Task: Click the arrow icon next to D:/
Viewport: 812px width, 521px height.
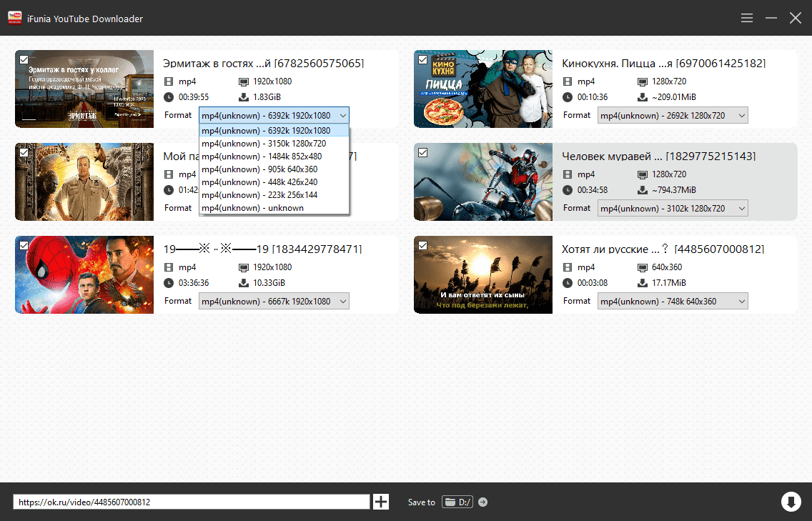Action: pyautogui.click(x=483, y=502)
